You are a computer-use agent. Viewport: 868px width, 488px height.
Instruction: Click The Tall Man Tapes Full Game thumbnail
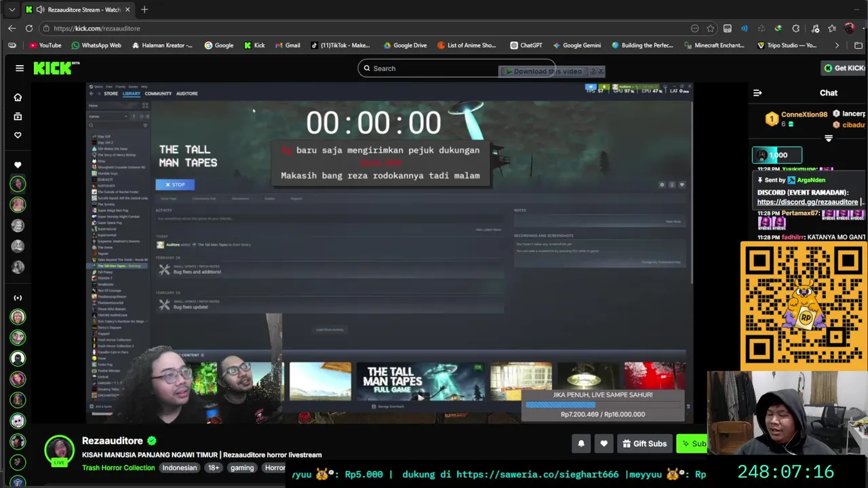click(x=420, y=382)
